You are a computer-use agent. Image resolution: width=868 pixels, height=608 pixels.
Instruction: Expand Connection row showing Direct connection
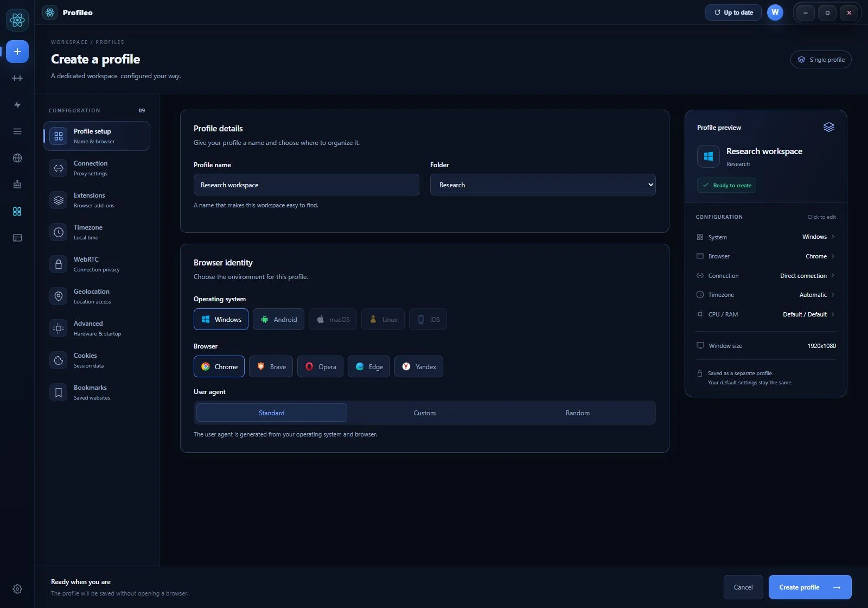pos(765,276)
